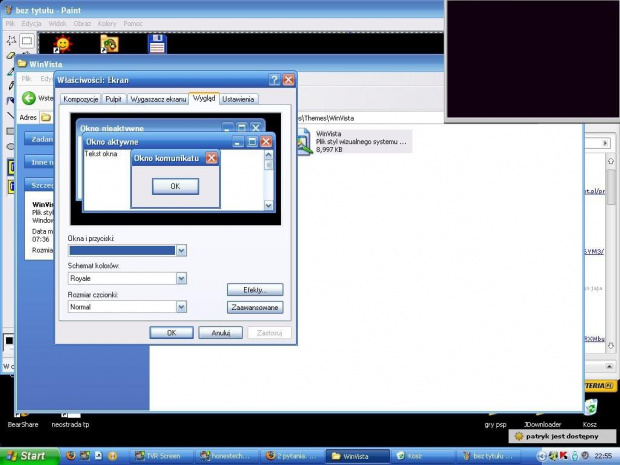620x465 pixels.
Task: Open the Pulpit tab
Action: 114,99
